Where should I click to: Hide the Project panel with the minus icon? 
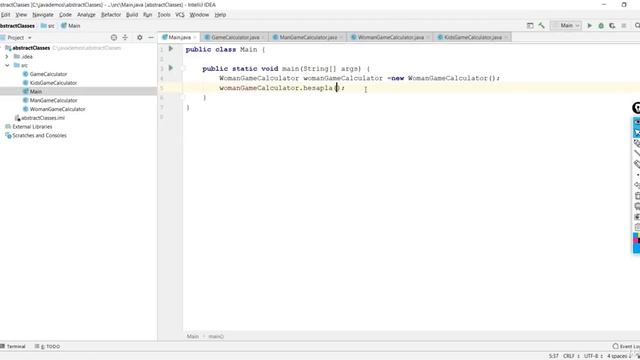click(151, 38)
